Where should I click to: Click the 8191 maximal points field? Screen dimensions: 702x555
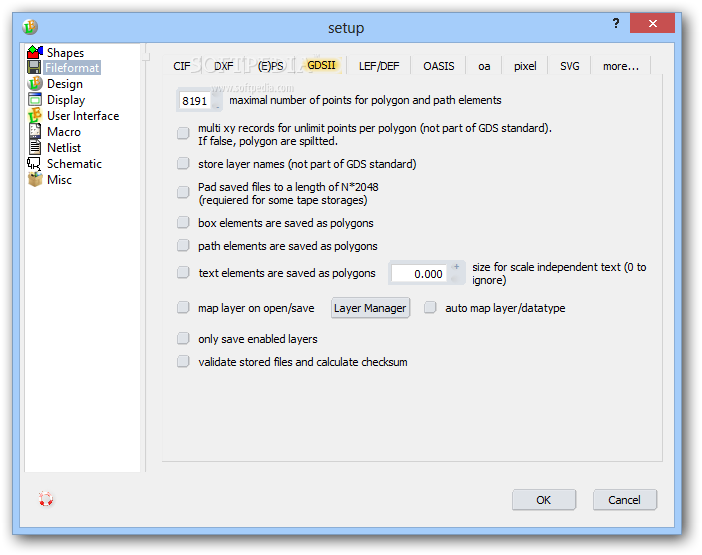click(195, 101)
